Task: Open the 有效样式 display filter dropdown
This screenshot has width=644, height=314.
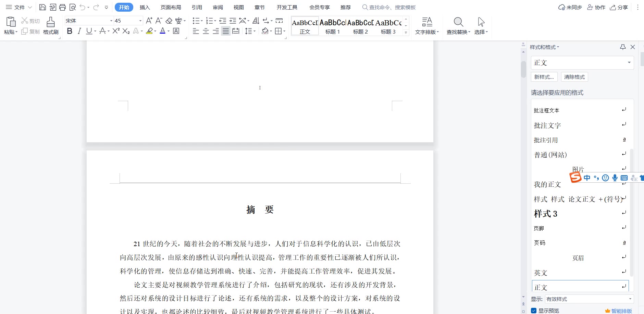Action: [630, 299]
